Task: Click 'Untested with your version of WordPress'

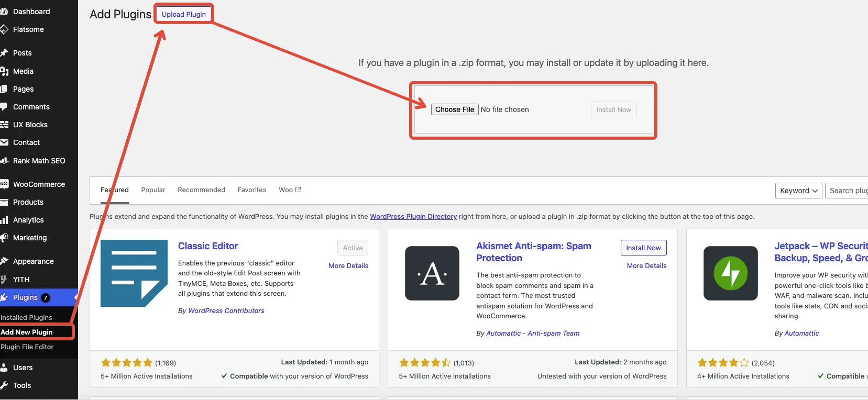Action: pos(602,376)
